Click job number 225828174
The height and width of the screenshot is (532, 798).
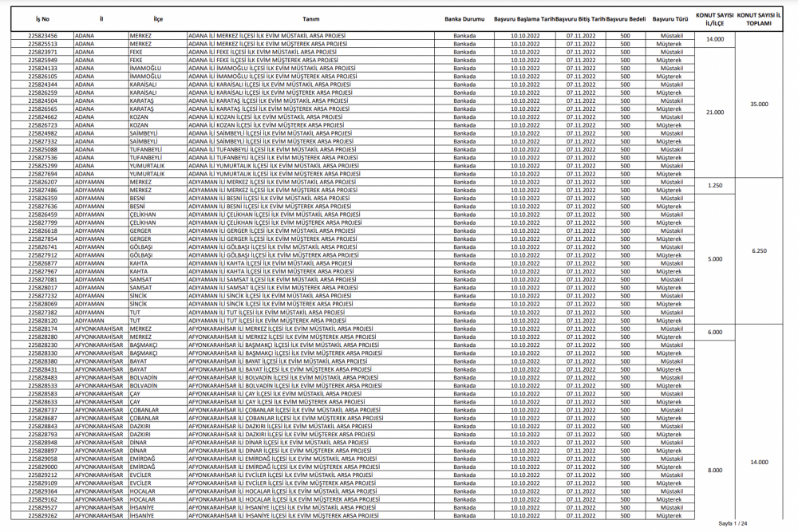(43, 329)
